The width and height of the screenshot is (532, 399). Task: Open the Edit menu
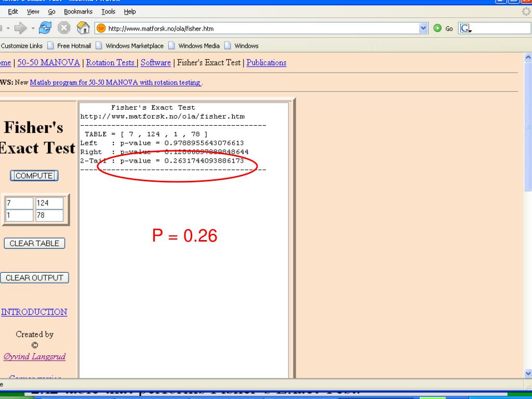(13, 11)
